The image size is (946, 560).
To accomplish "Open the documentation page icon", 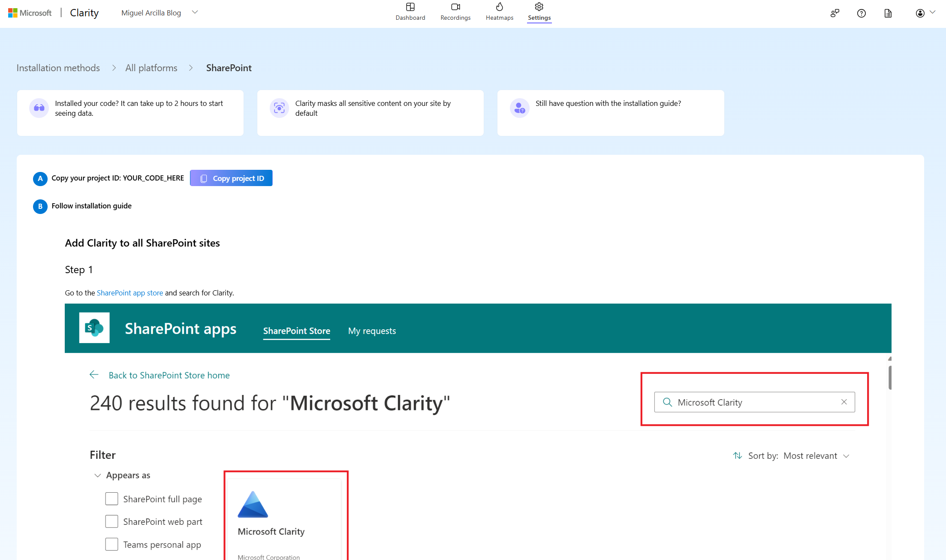I will (x=888, y=13).
